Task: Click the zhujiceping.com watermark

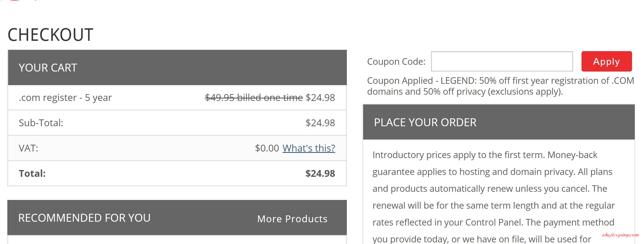Action: pyautogui.click(x=620, y=235)
